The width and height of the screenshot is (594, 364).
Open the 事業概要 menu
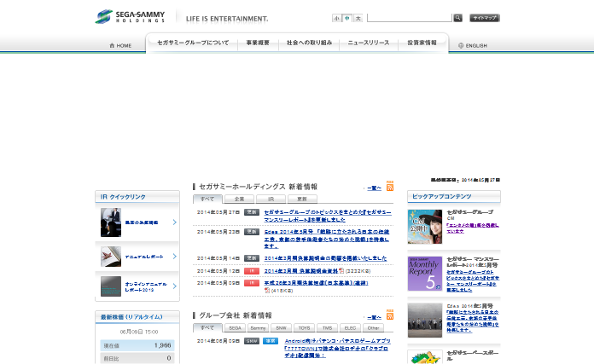[x=258, y=43]
